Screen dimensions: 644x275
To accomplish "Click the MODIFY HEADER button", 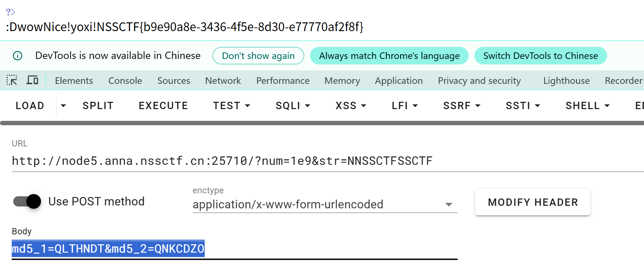I will coord(532,202).
